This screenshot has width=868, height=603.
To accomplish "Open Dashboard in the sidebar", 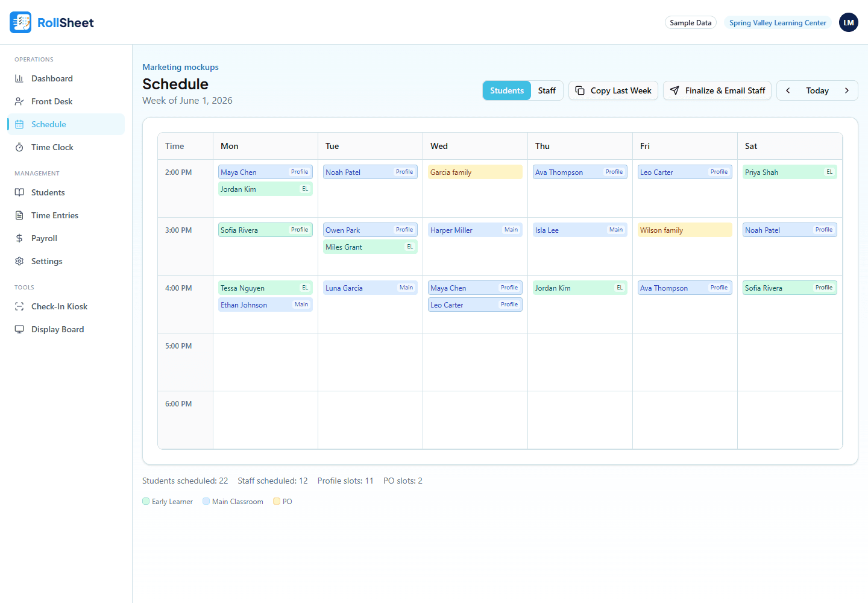I will pos(66,78).
